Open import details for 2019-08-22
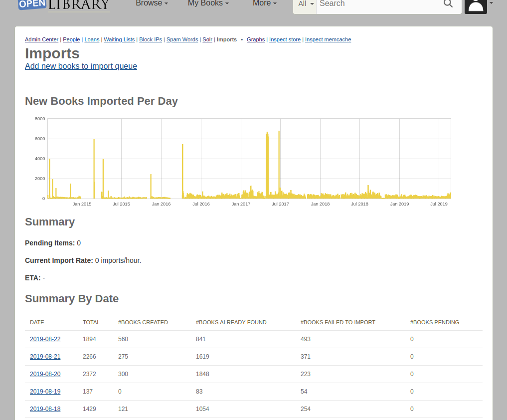This screenshot has width=507, height=420. pyautogui.click(x=45, y=339)
